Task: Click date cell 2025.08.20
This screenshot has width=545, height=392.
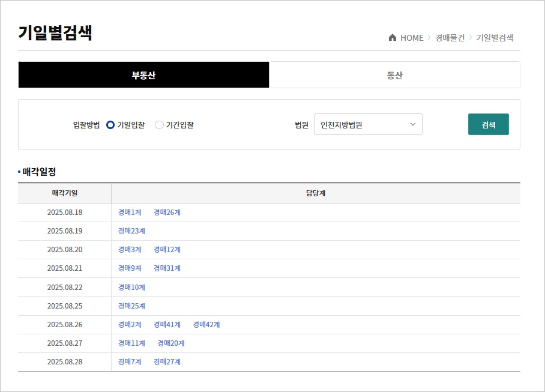Action: [65, 250]
